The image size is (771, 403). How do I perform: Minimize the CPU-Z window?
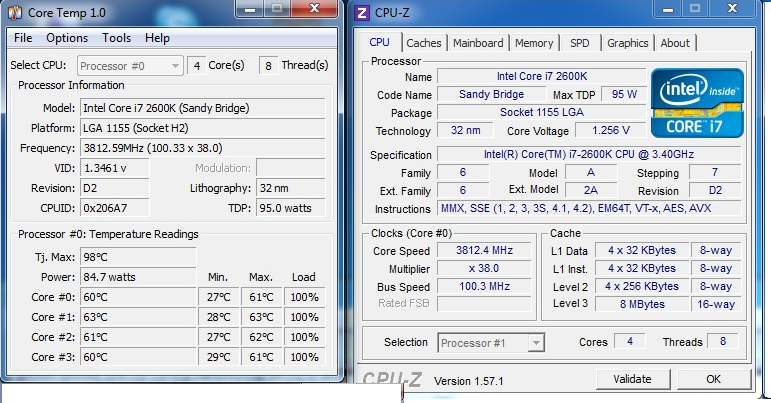click(x=668, y=8)
